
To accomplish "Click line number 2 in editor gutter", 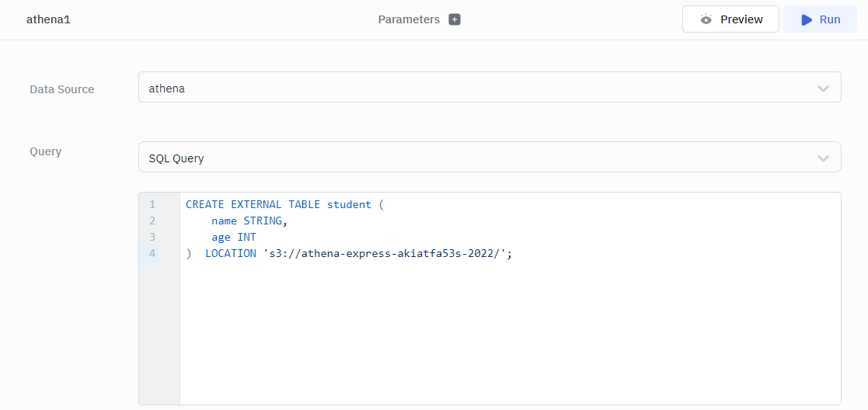I will [x=152, y=221].
